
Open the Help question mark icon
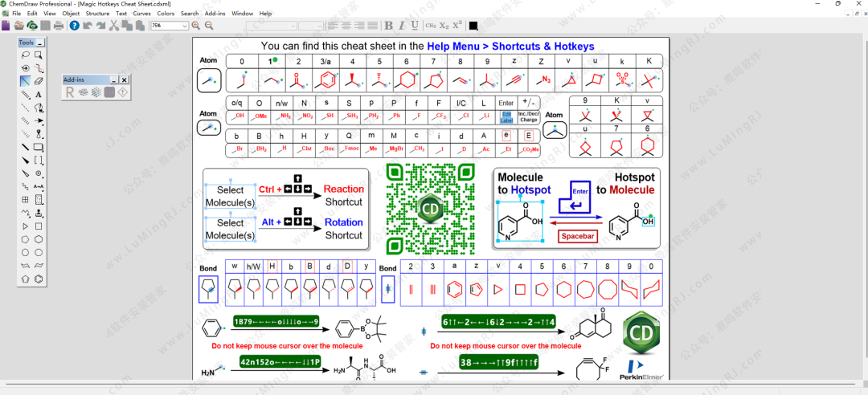pos(74,26)
